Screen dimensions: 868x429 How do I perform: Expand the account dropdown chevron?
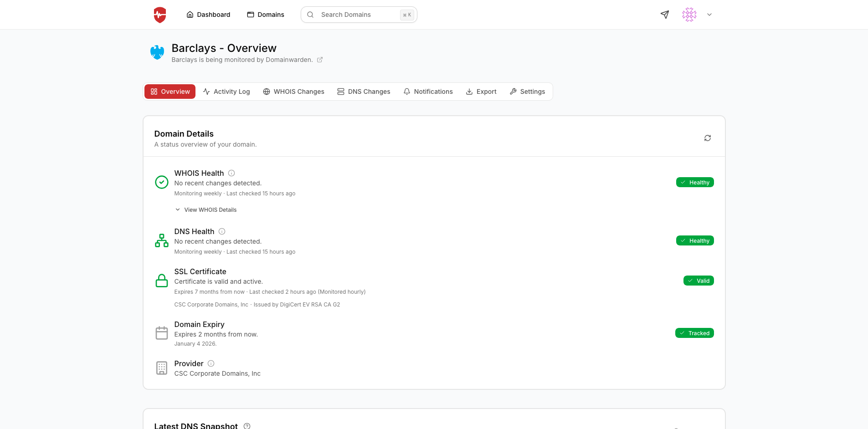click(x=709, y=15)
